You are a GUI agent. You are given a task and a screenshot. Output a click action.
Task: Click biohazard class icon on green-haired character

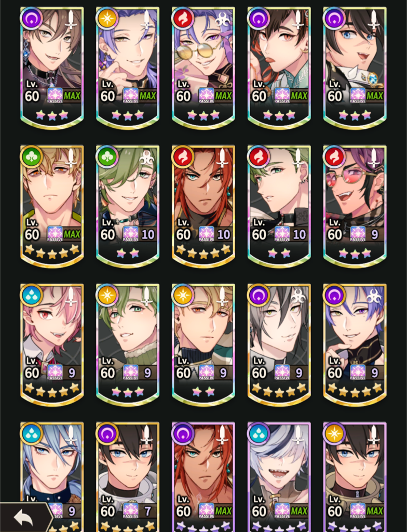click(x=146, y=158)
